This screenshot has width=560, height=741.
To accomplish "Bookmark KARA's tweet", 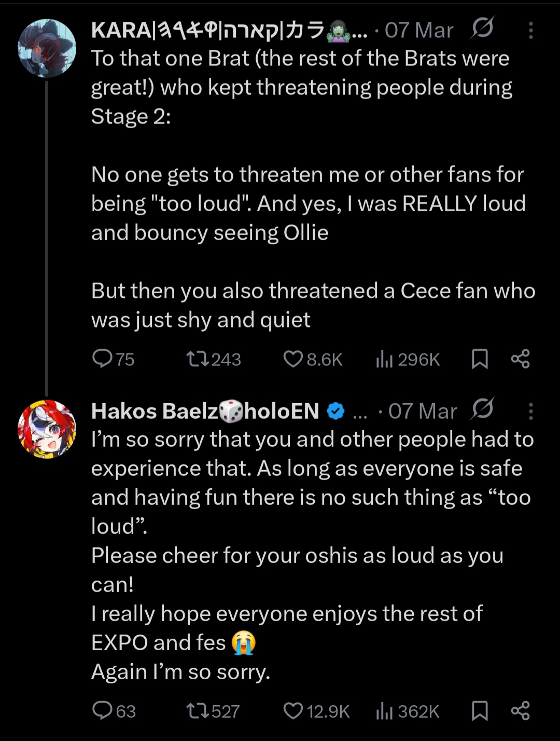I will pos(480,359).
